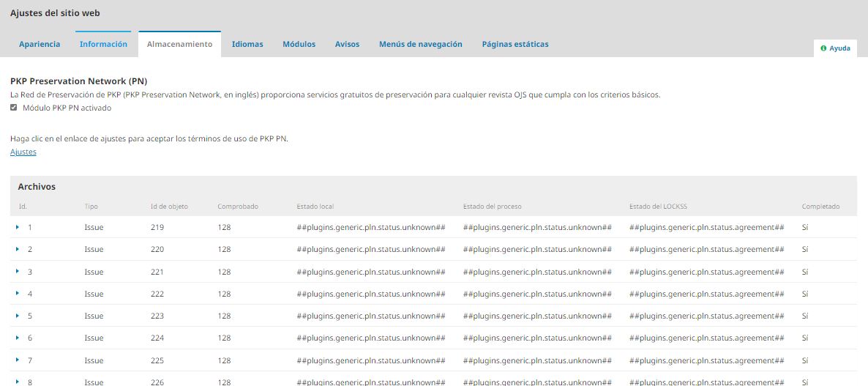
Task: Click Comprobado value 128 in row 3
Action: coord(224,271)
